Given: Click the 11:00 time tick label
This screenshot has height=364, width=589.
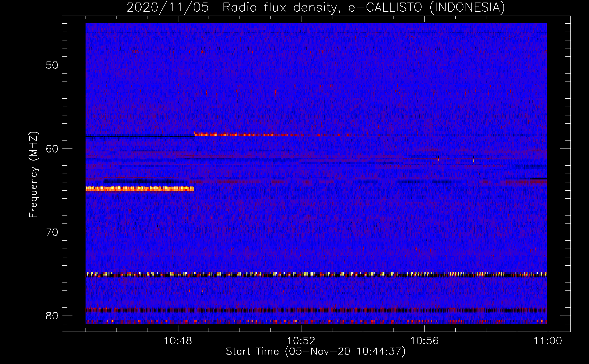Looking at the screenshot, I should point(548,341).
